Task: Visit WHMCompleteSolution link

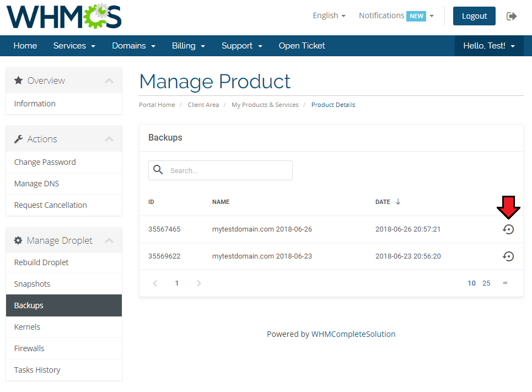Action: (x=353, y=334)
